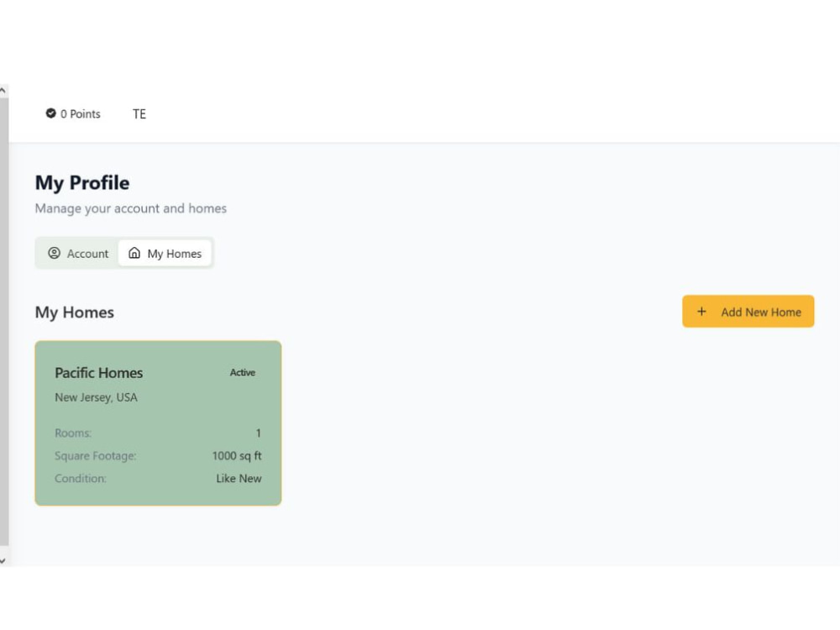
Task: Click the Condition label
Action: click(x=81, y=479)
